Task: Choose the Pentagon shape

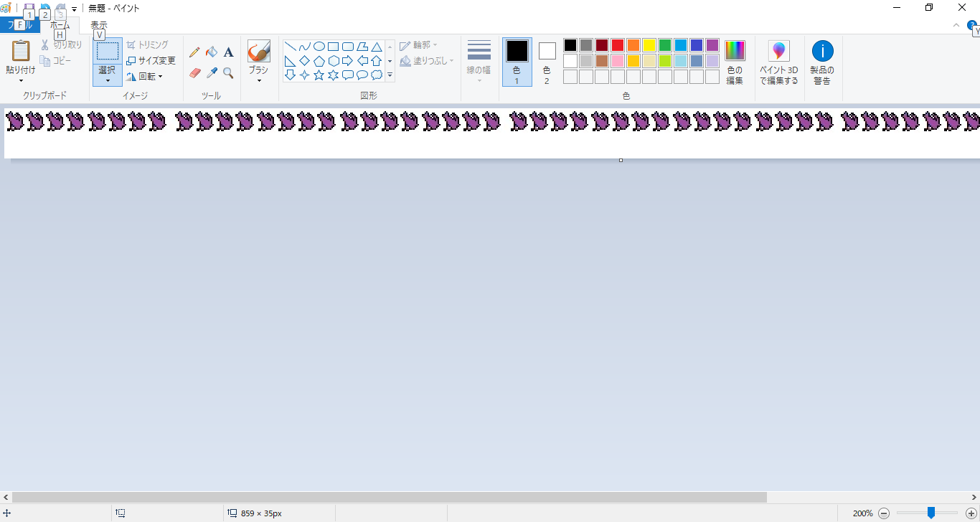Action: pyautogui.click(x=319, y=60)
